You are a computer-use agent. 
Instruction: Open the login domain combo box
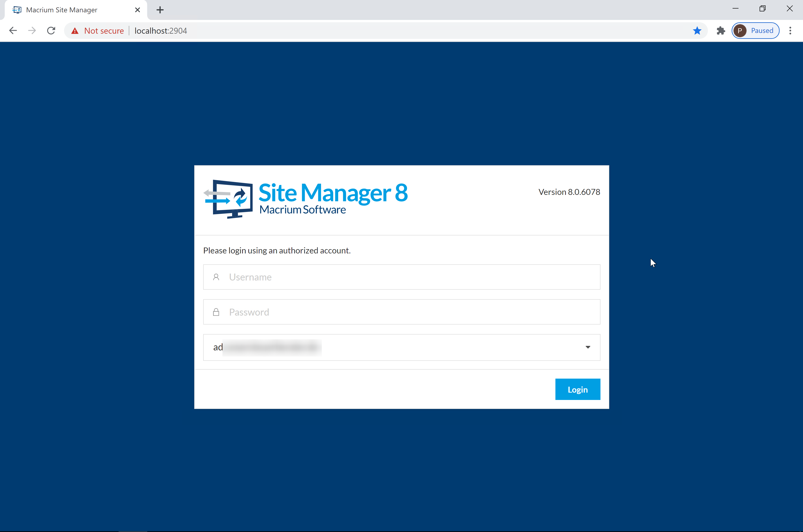click(401, 347)
